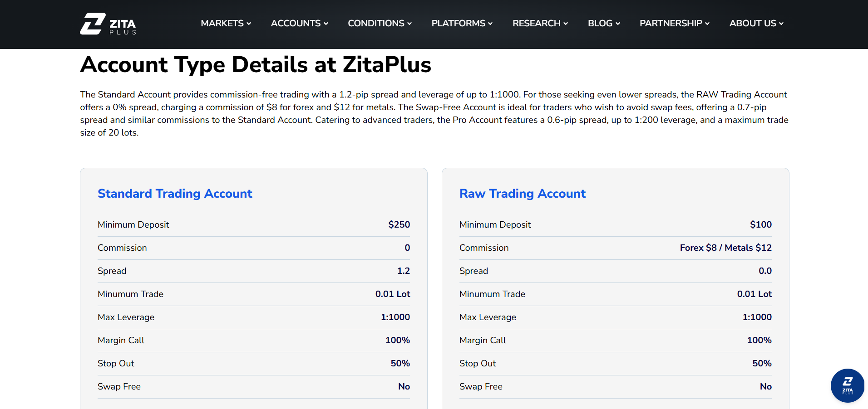Expand the About Us dropdown
Viewport: 868px width, 409px height.
click(x=756, y=23)
